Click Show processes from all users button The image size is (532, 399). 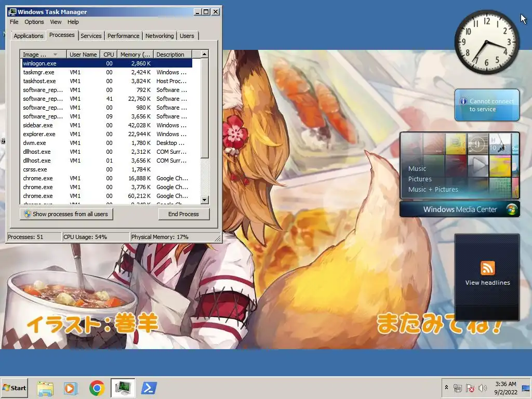66,214
